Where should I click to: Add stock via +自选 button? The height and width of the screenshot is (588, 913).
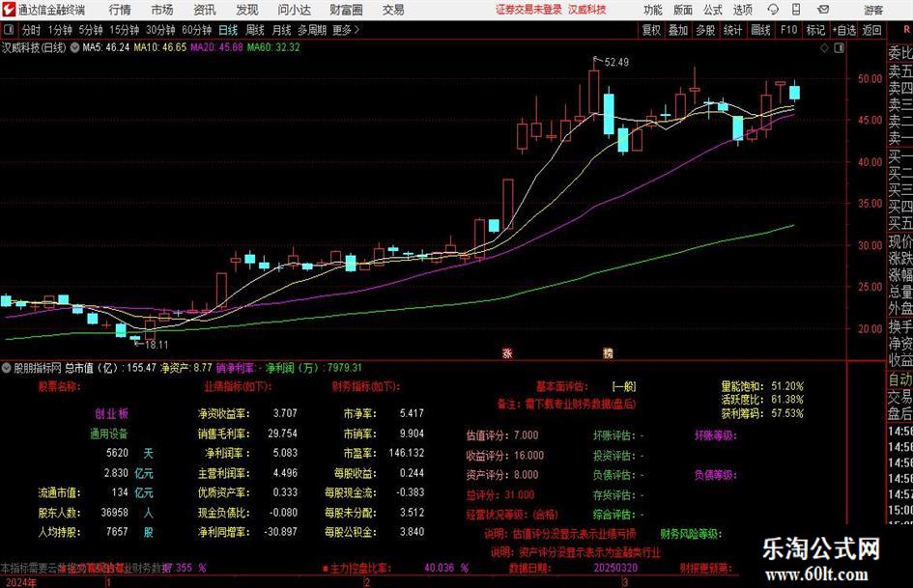pos(843,30)
